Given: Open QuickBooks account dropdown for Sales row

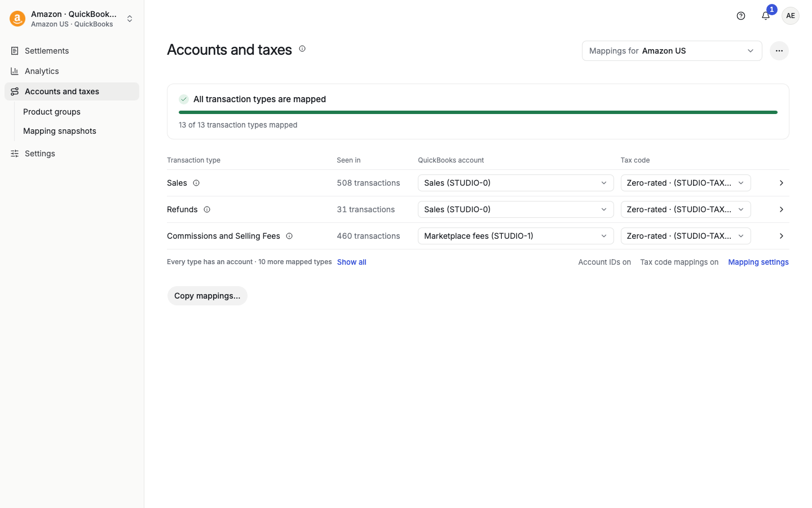Looking at the screenshot, I should pos(516,183).
